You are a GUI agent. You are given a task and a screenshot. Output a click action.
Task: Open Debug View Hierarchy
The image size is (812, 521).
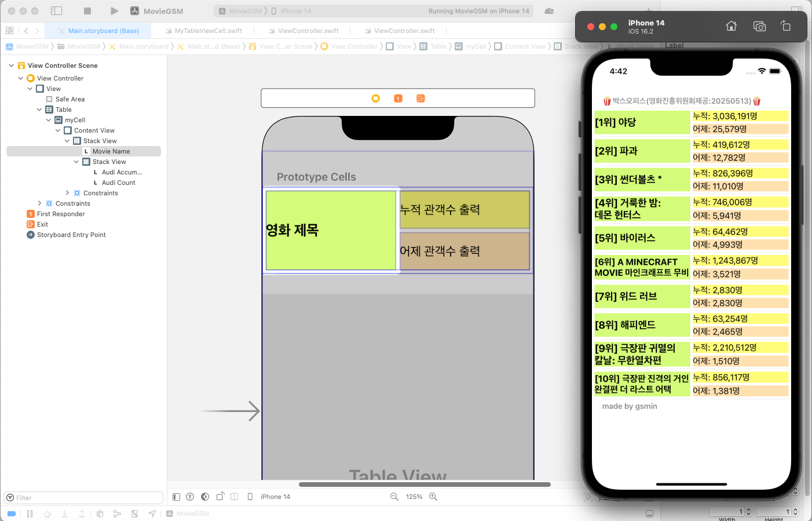pyautogui.click(x=100, y=513)
